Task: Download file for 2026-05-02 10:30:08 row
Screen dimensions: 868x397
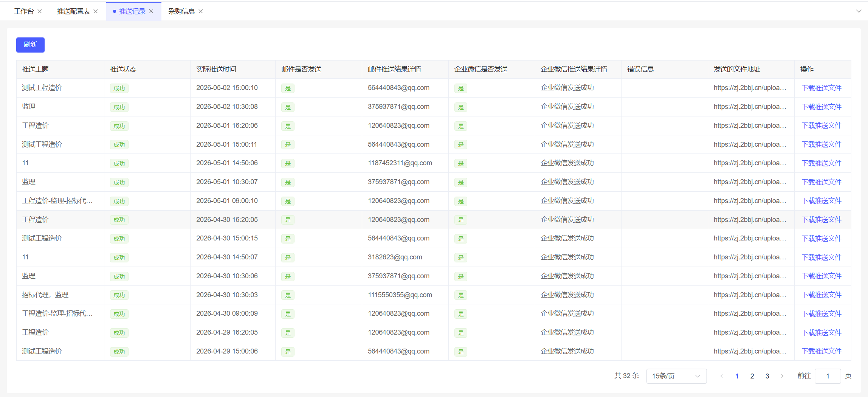Action: tap(821, 107)
